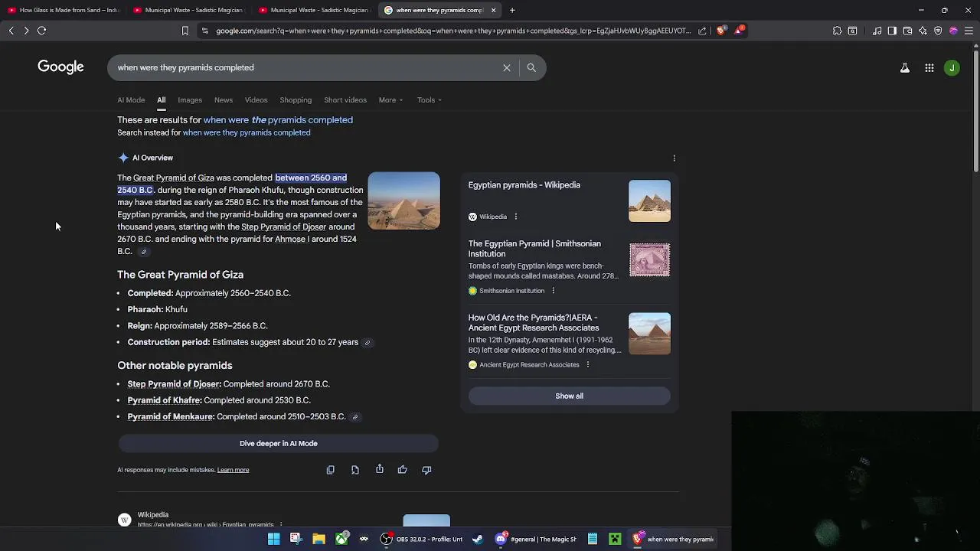Open source link chip after 1524 B.C.

[143, 252]
